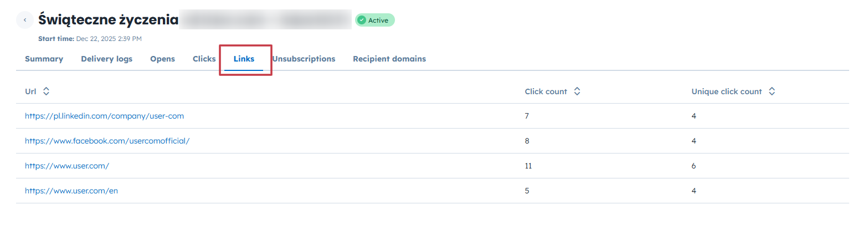Click the Świąteczne życzenia campaign title
The height and width of the screenshot is (225, 868).
pos(108,21)
